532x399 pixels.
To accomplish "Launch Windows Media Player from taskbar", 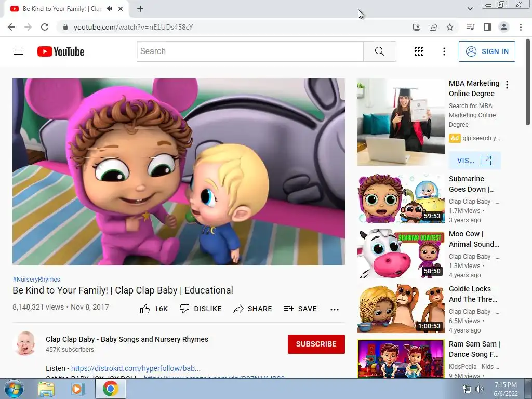I will (78, 389).
